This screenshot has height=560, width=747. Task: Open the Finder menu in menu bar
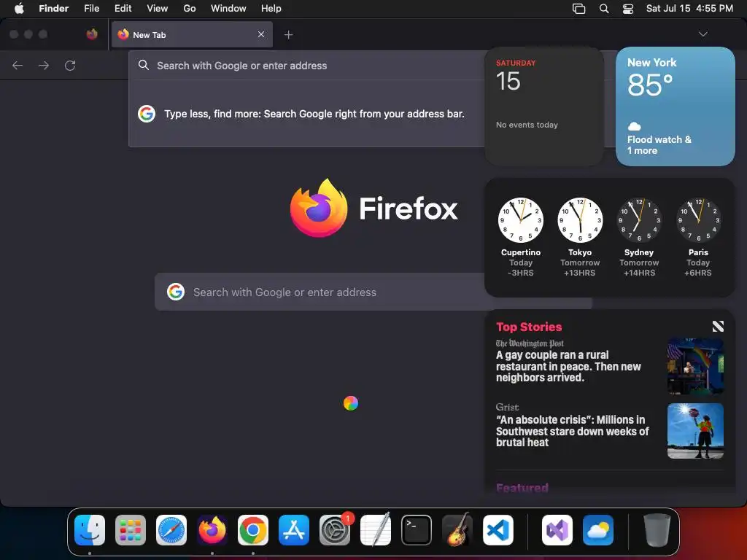tap(53, 9)
